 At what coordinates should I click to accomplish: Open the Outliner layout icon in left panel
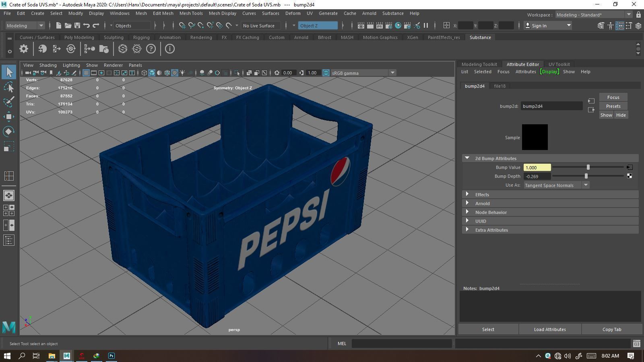(9, 240)
